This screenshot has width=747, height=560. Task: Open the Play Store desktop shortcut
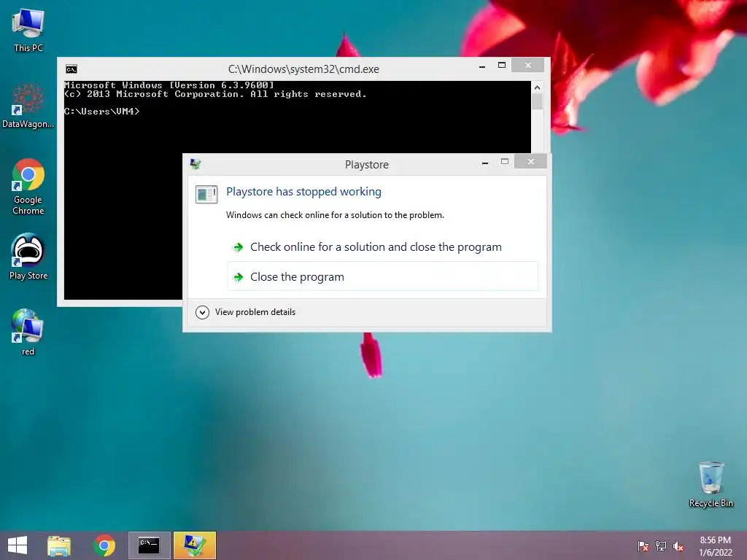[x=28, y=257]
